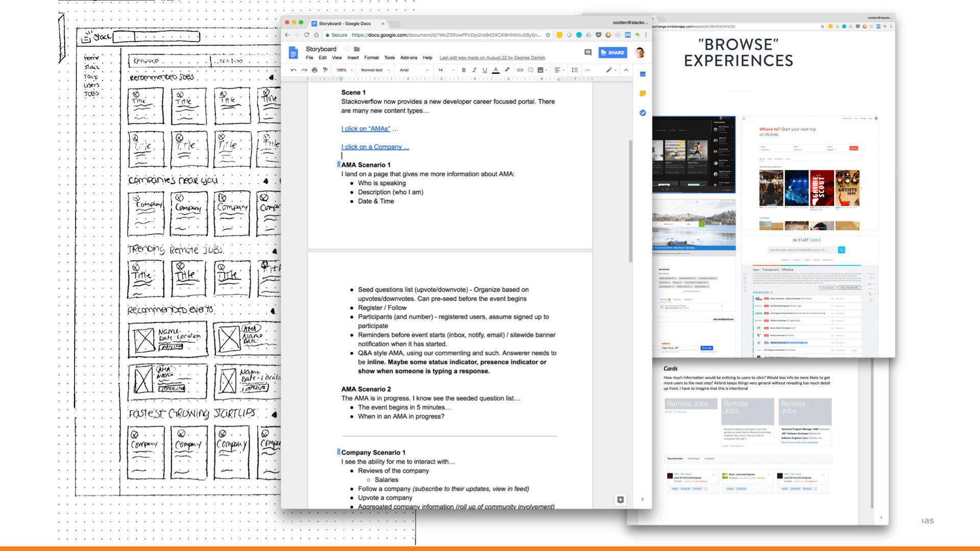Click the print icon

(x=314, y=70)
